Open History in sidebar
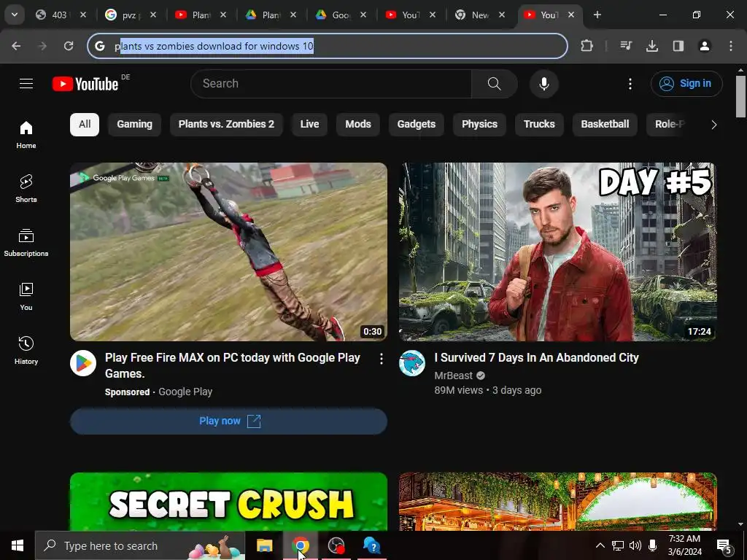The width and height of the screenshot is (747, 560). 26,350
